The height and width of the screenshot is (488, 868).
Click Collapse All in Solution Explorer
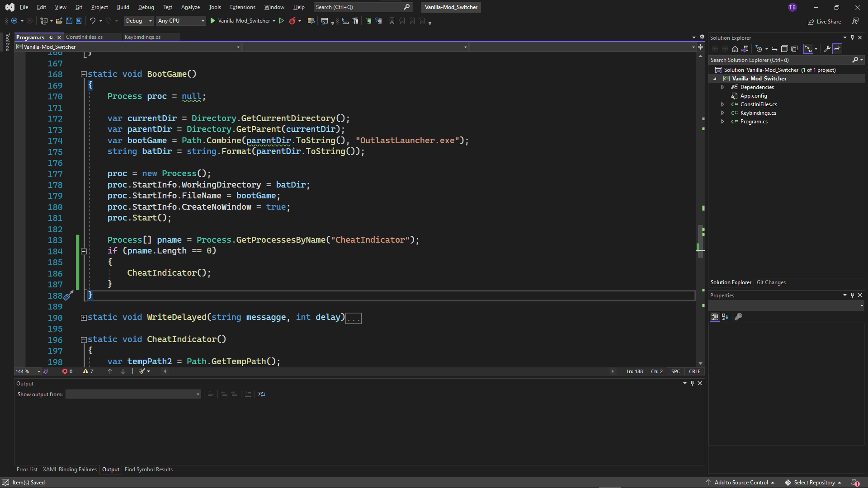784,49
